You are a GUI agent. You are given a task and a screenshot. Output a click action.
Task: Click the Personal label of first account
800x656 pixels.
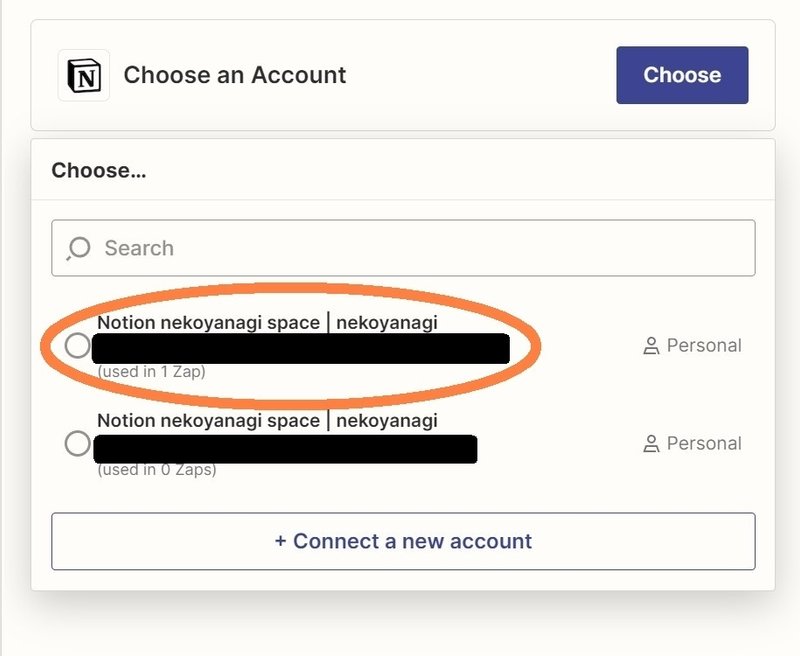(704, 345)
